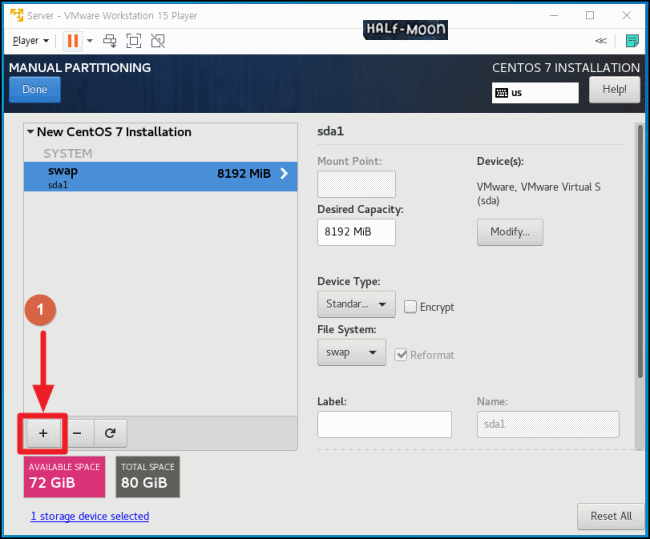Click the Unity mode toolbar icon

pyautogui.click(x=158, y=41)
